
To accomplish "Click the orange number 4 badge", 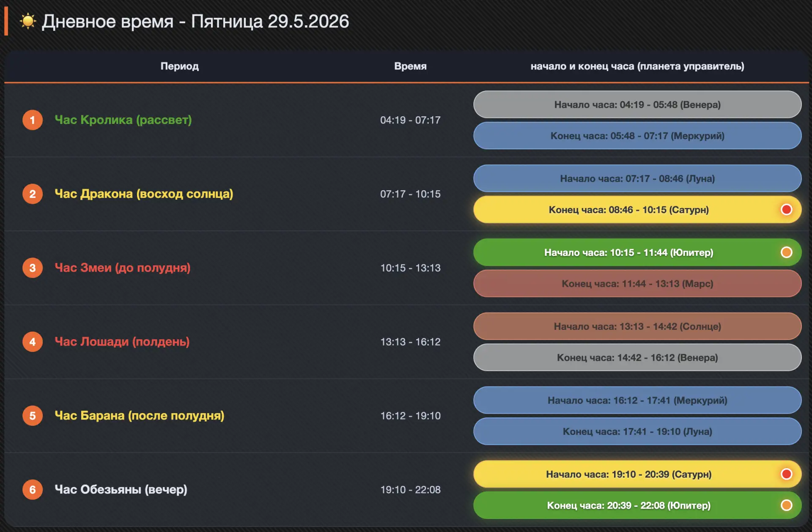I will tap(33, 342).
